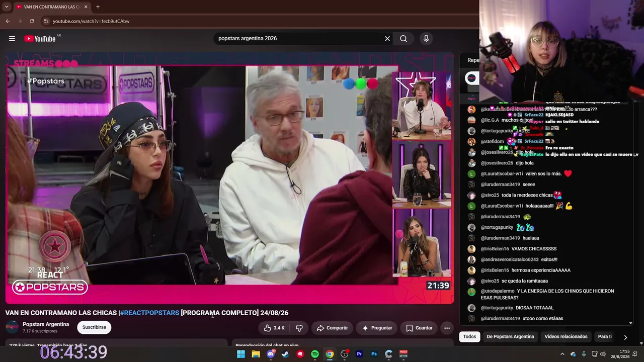Ask about video with Preguntar
This screenshot has height=362, width=644.
tap(377, 328)
